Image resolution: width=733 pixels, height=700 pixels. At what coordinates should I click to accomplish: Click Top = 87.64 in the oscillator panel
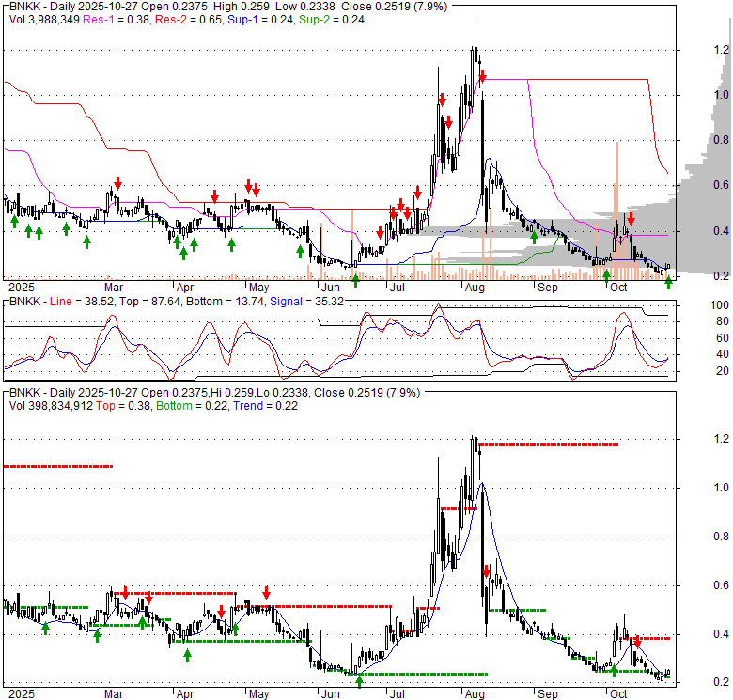click(149, 302)
